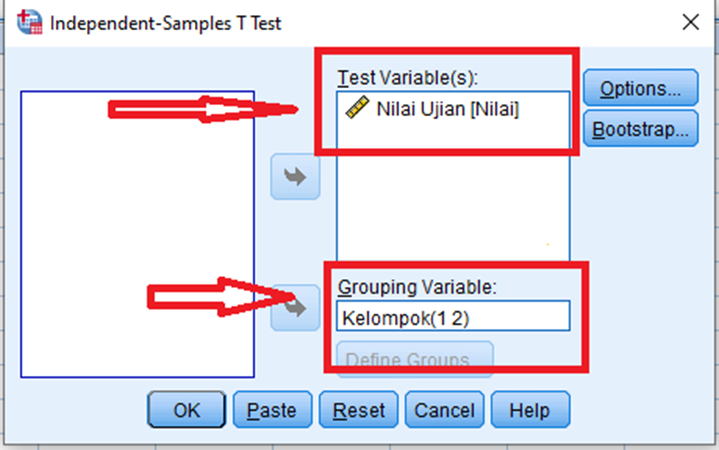Click the Independent-Samples T Test title text
This screenshot has height=450, width=719.
pos(165,23)
